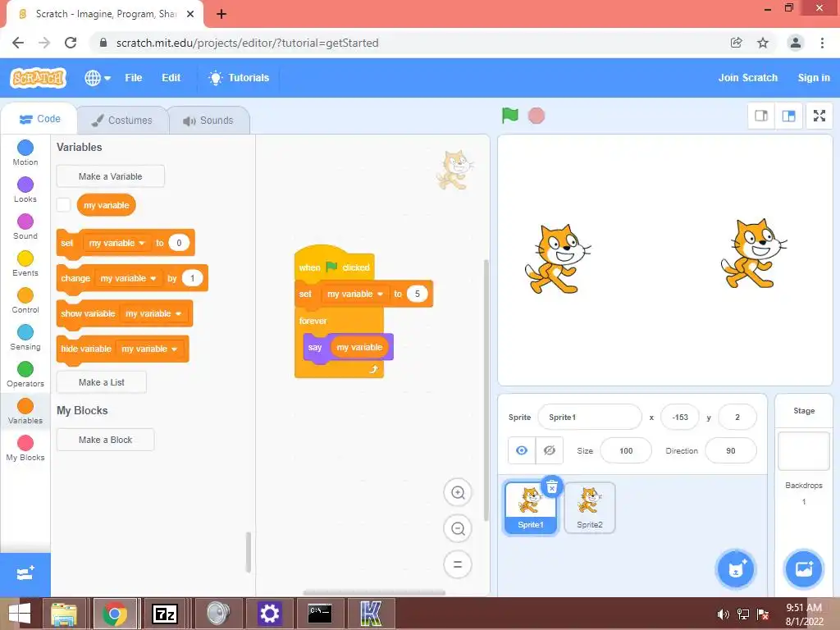Click the x position field
The image size is (840, 630).
click(x=680, y=417)
